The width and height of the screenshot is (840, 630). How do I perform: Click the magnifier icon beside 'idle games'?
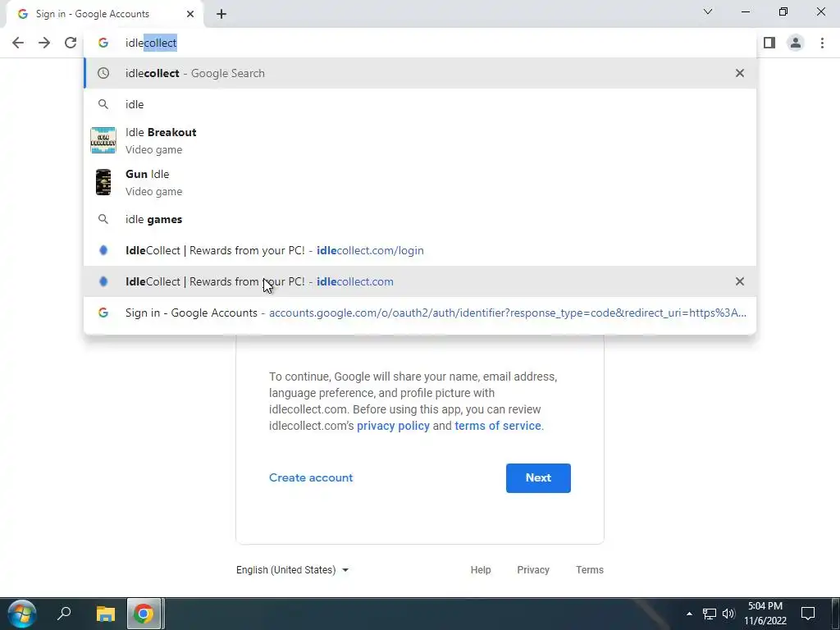point(103,219)
